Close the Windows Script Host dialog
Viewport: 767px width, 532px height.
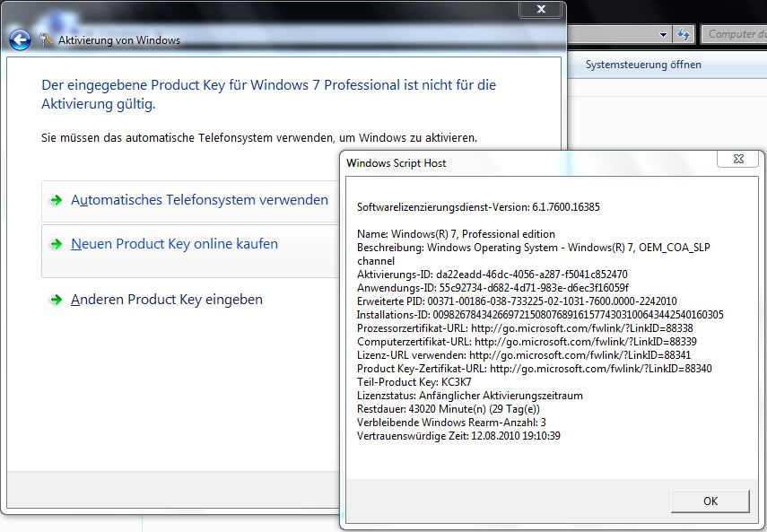[x=738, y=159]
